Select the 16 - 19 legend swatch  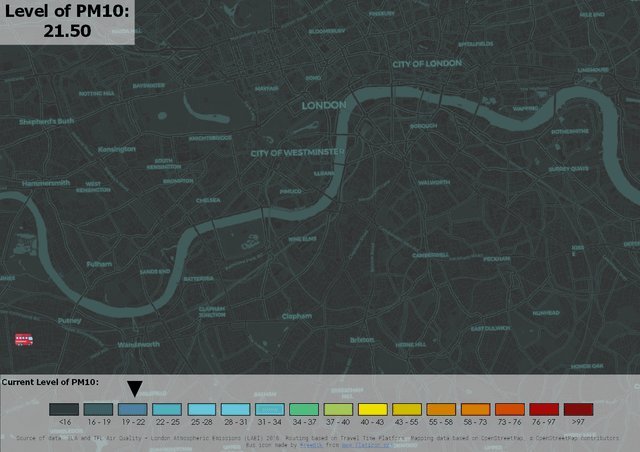tap(98, 410)
